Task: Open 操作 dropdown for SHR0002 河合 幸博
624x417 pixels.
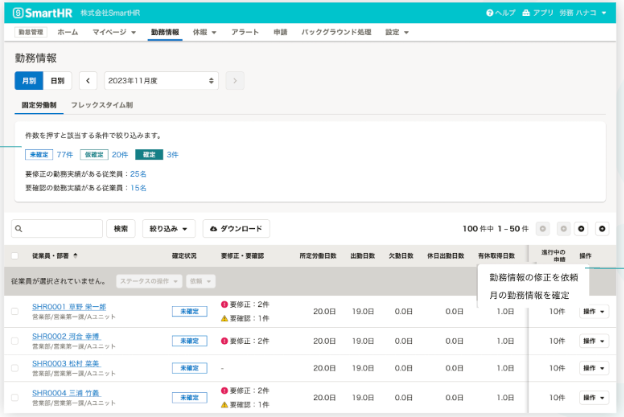Action: pos(594,340)
